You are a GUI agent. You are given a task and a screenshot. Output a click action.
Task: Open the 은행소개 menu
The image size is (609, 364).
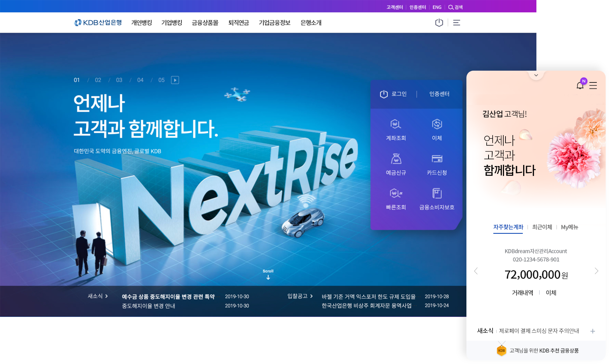click(311, 22)
